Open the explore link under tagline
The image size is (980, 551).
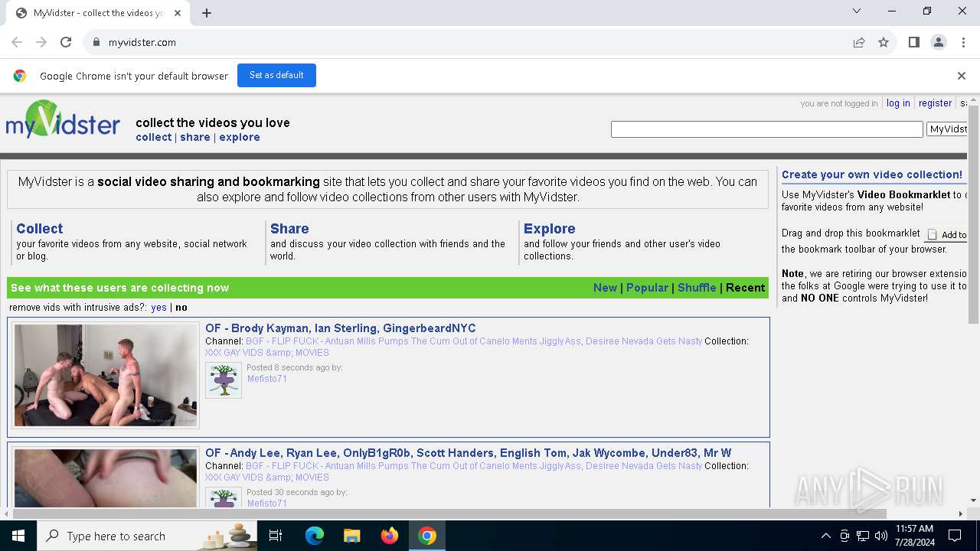[240, 137]
